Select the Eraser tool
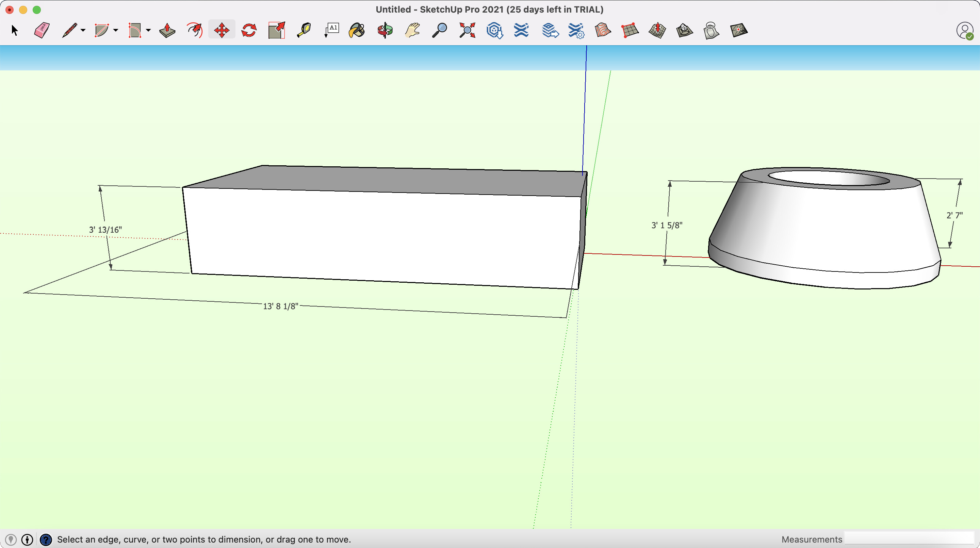Screen dimensions: 980x548 pos(42,30)
